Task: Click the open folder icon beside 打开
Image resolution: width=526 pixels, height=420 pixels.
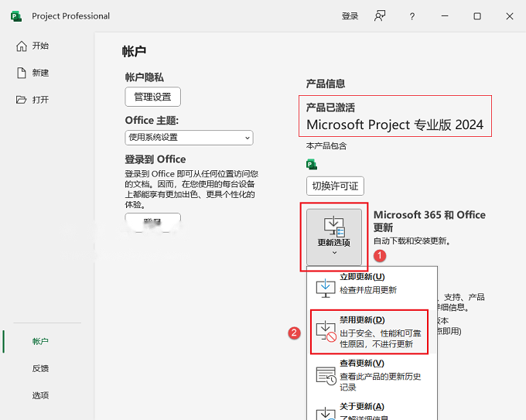Action: click(x=21, y=100)
